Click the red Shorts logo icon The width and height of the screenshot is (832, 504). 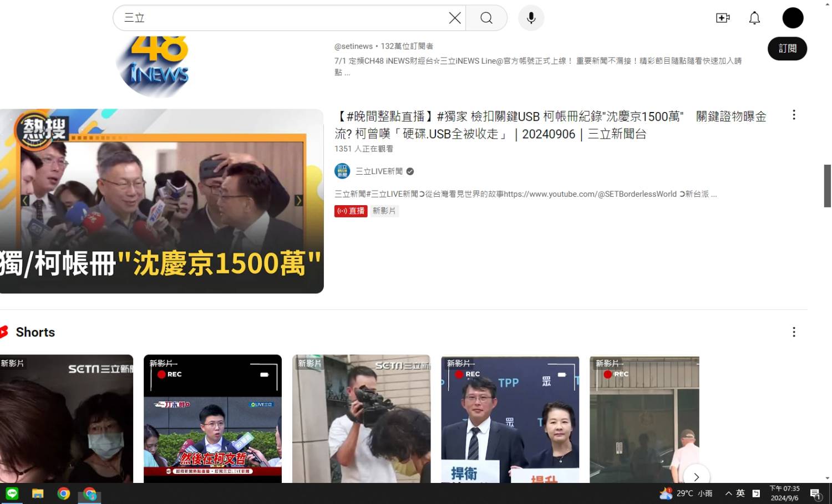tap(4, 332)
